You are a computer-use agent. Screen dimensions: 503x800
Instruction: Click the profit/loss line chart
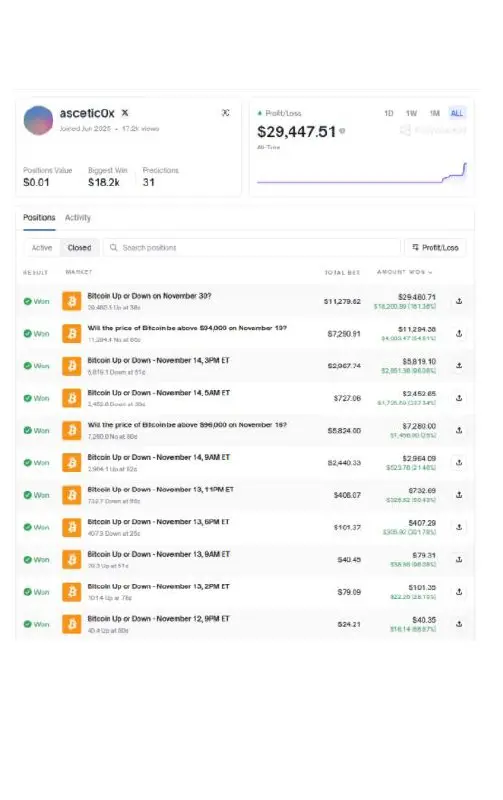point(362,173)
